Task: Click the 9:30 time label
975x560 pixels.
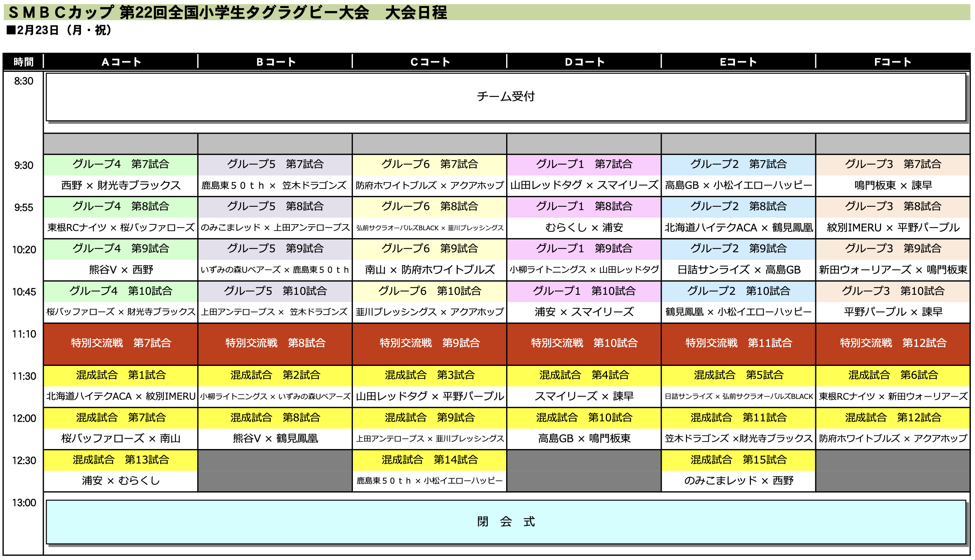Action: point(24,166)
